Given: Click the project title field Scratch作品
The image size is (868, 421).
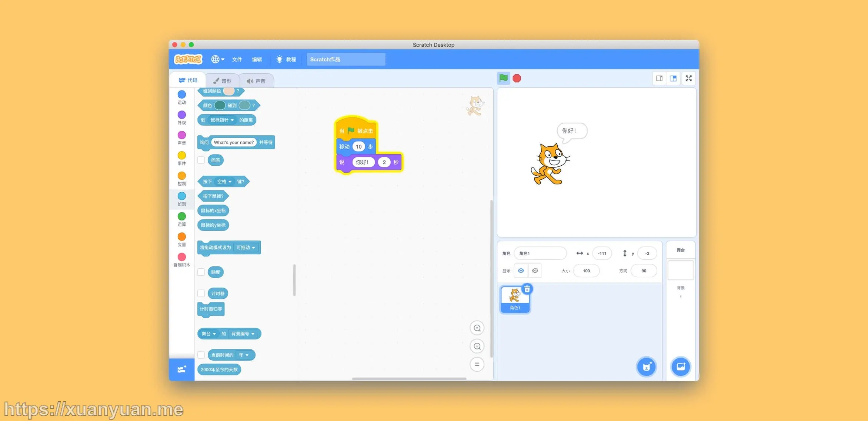Looking at the screenshot, I should (x=346, y=59).
